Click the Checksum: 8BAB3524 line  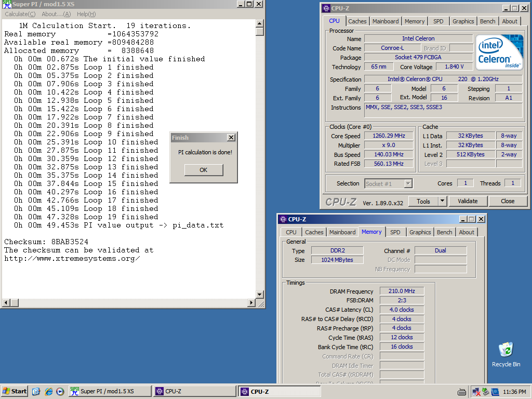click(x=46, y=242)
